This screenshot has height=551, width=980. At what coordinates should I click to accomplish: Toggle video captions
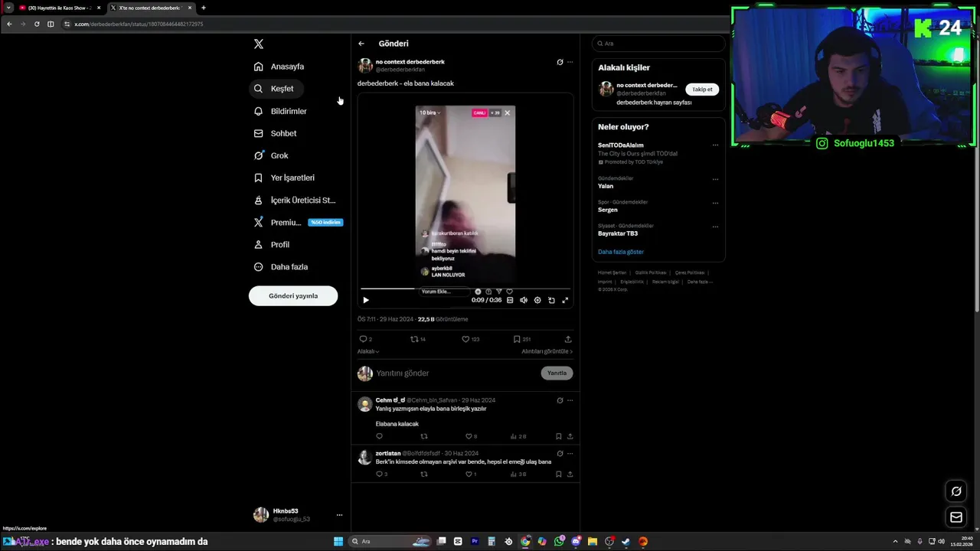(x=510, y=300)
